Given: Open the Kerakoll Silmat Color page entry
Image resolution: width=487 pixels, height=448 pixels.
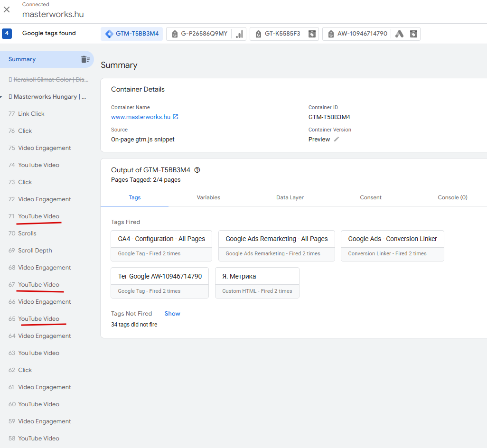Looking at the screenshot, I should (x=48, y=79).
